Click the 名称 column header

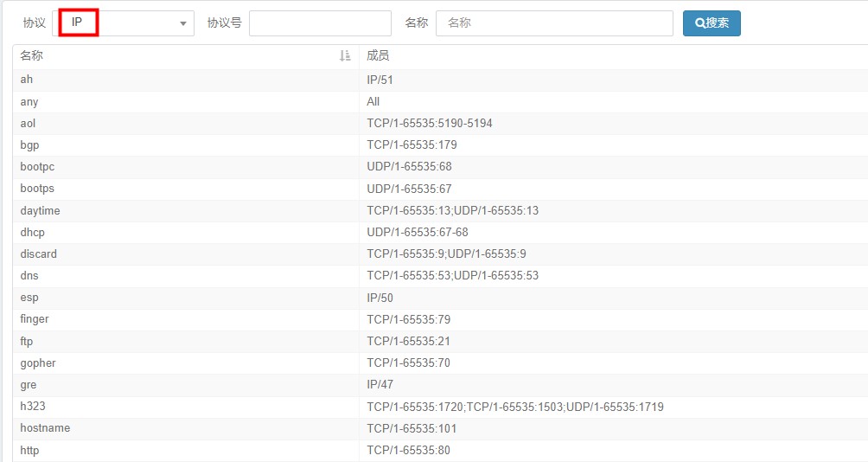[x=31, y=55]
